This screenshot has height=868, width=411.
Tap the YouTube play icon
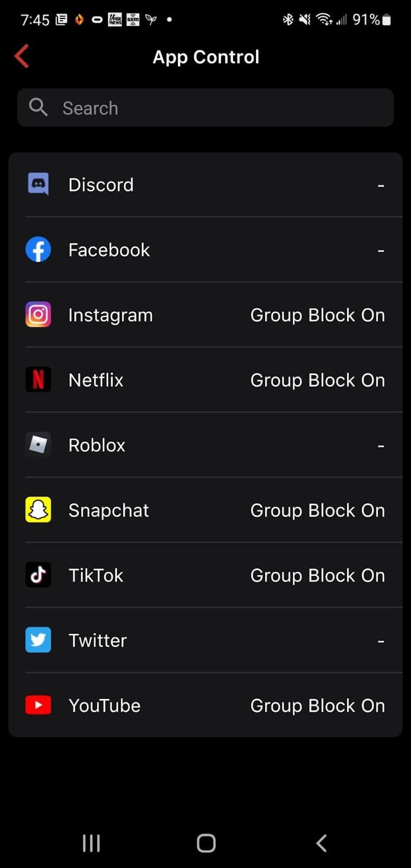[38, 705]
